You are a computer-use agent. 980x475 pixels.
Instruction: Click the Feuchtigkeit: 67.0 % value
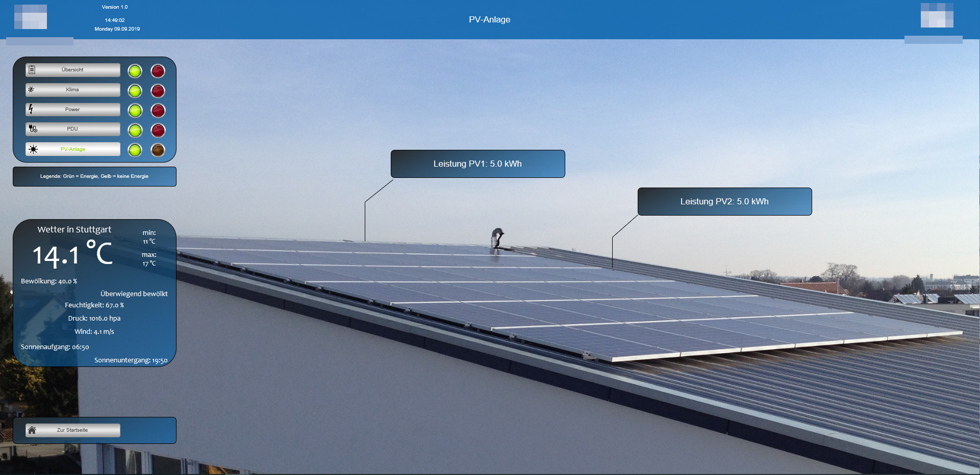(94, 305)
